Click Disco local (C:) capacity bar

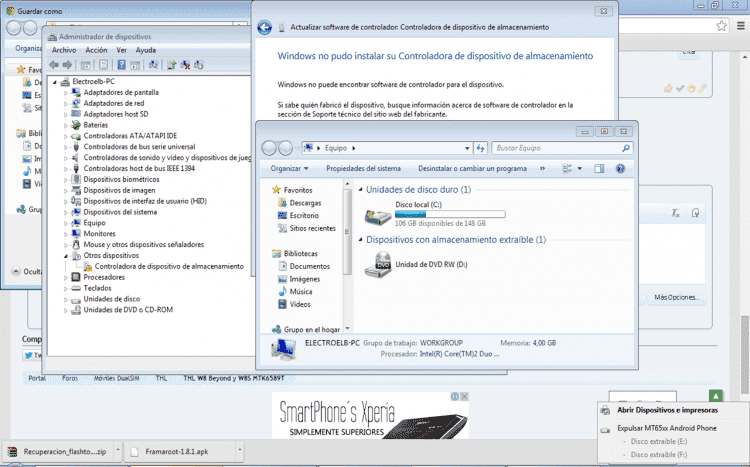[x=450, y=214]
